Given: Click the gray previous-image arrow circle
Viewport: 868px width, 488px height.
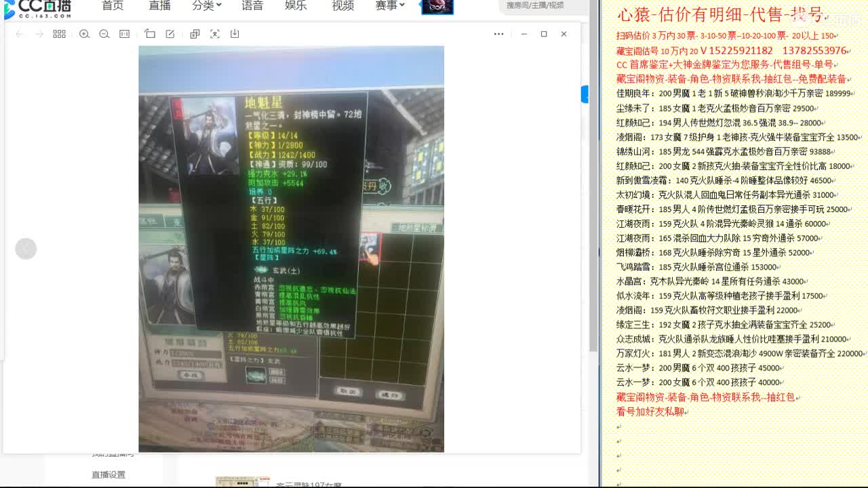Looking at the screenshot, I should point(26,249).
